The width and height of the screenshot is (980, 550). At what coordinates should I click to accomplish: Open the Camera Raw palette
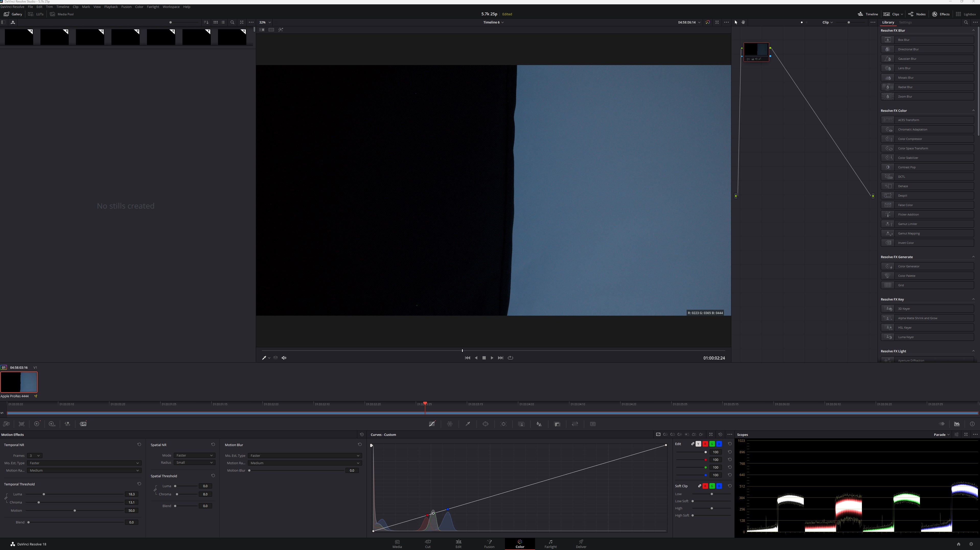[6, 424]
